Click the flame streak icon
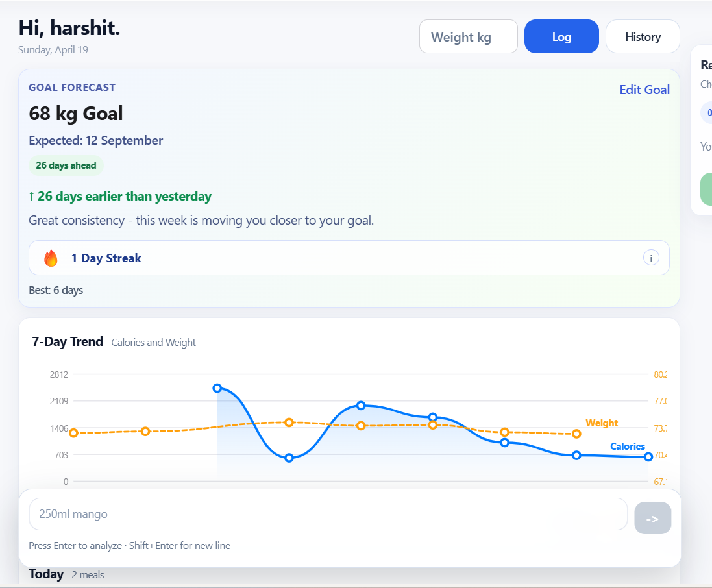712x588 pixels. point(51,258)
